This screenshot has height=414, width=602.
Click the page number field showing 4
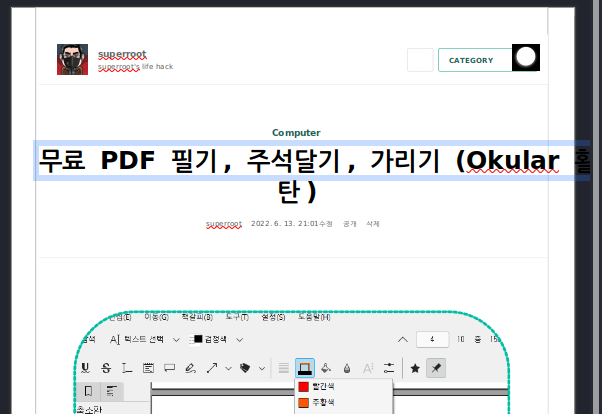432,339
